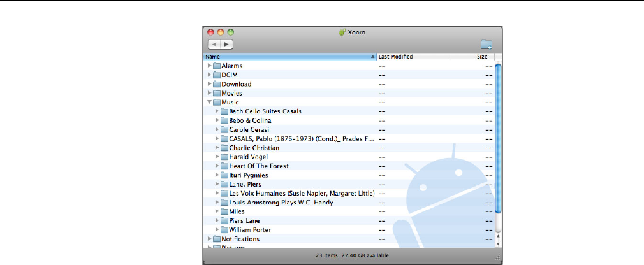Click the Charlie Christian folder icon

tap(224, 148)
